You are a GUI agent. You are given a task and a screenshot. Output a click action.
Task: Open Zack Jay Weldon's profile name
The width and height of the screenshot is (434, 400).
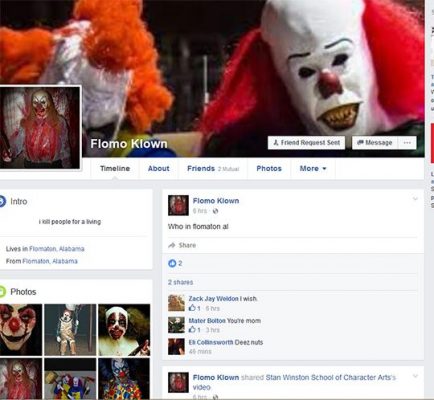pyautogui.click(x=213, y=299)
